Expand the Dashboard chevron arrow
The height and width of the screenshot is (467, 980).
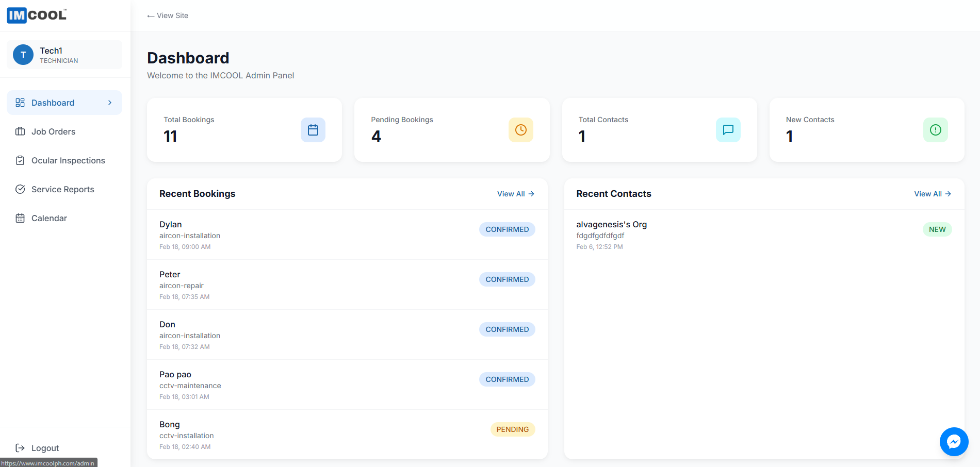110,103
